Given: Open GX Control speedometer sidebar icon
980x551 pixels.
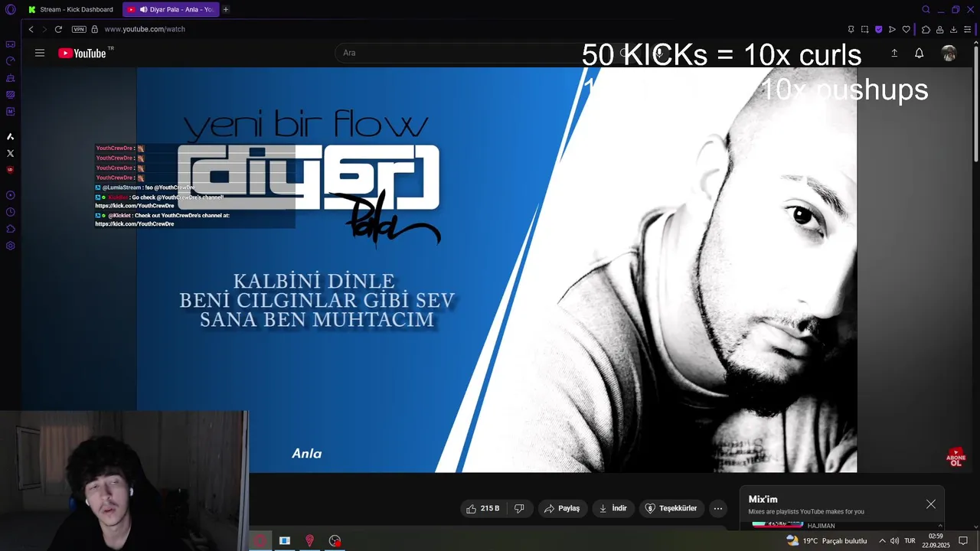Looking at the screenshot, I should [11, 61].
